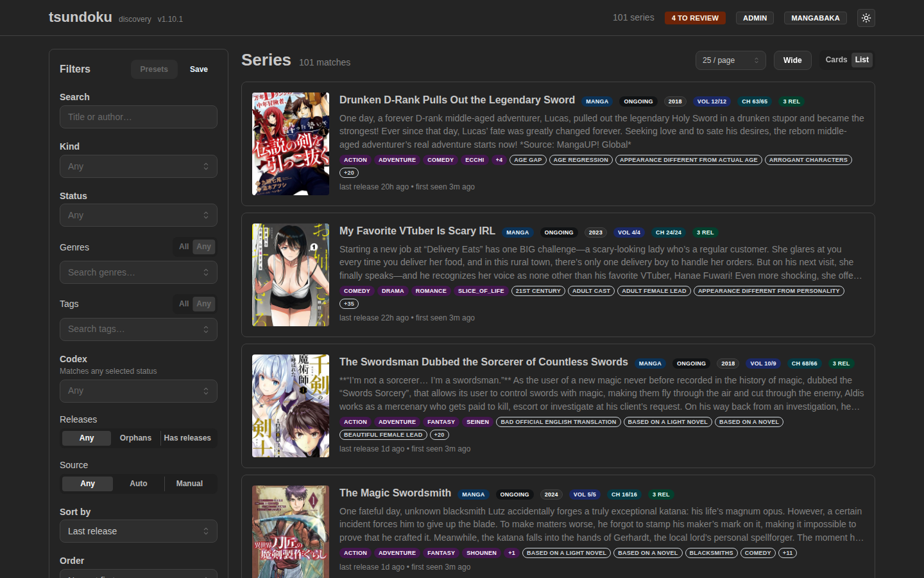
Task: Select Releases filter Any
Action: [x=87, y=438]
